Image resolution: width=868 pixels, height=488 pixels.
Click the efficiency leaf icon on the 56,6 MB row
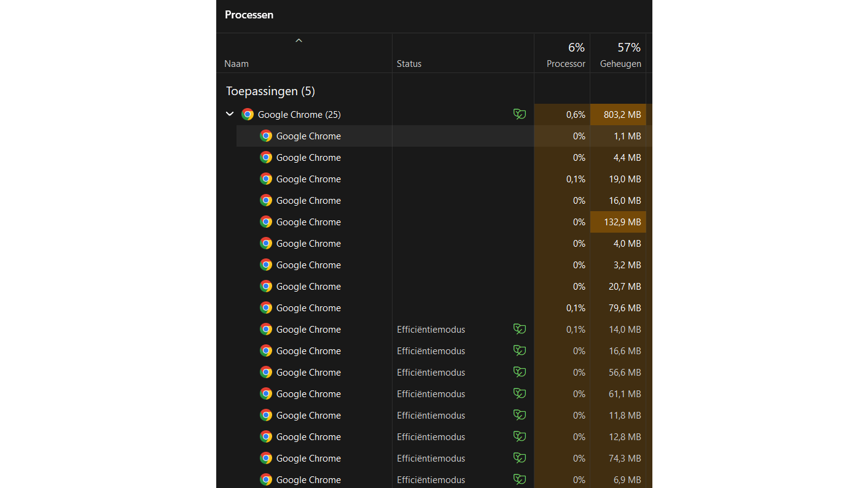(x=520, y=372)
